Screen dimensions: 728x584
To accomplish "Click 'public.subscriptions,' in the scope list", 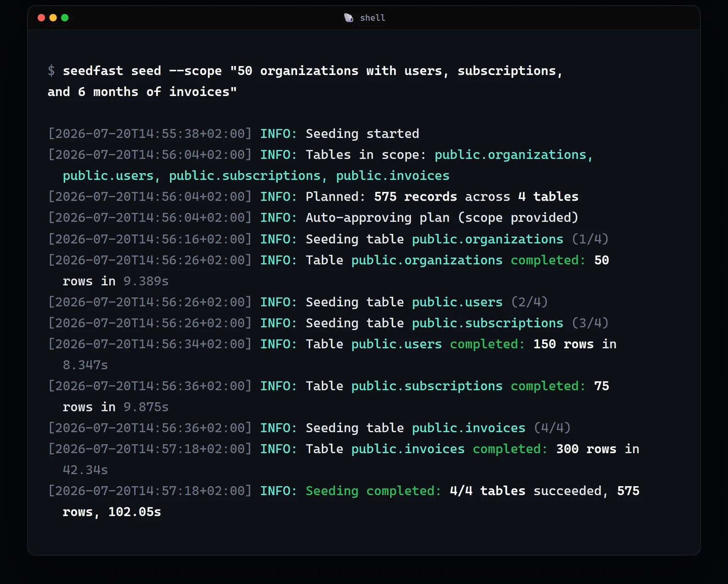I will pyautogui.click(x=248, y=176).
